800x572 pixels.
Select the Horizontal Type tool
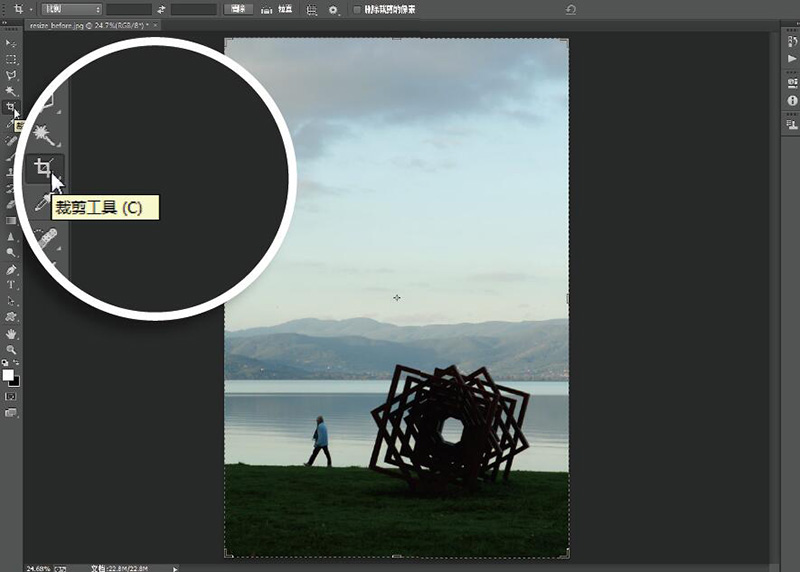click(11, 285)
